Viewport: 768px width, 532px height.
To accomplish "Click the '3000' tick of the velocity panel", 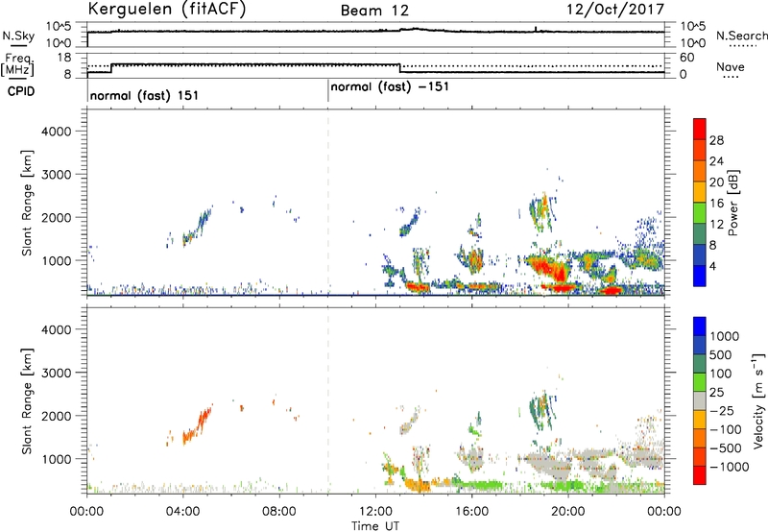I will point(57,373).
